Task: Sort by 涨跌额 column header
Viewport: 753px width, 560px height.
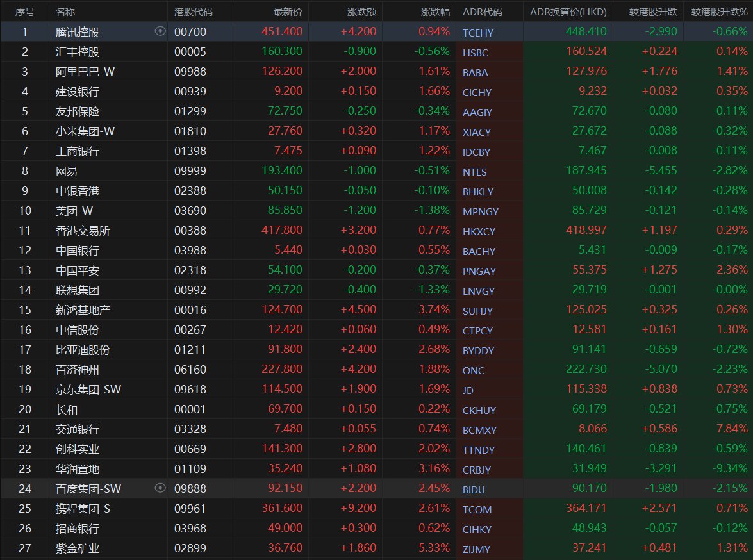Action: click(x=361, y=12)
